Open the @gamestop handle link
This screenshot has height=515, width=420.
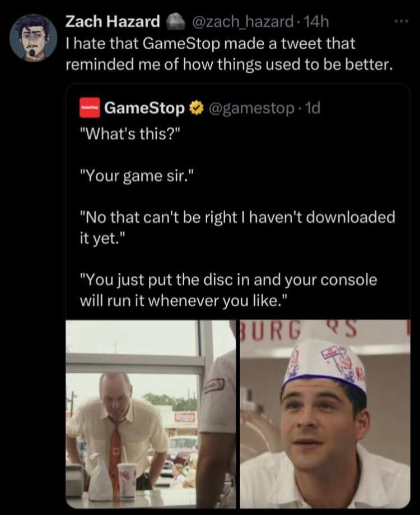pyautogui.click(x=249, y=108)
